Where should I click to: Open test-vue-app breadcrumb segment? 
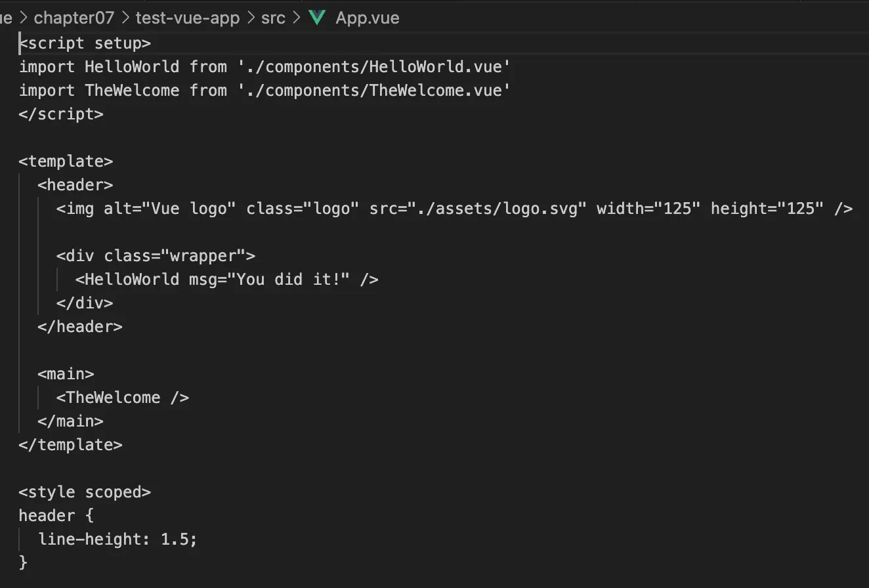click(x=188, y=18)
